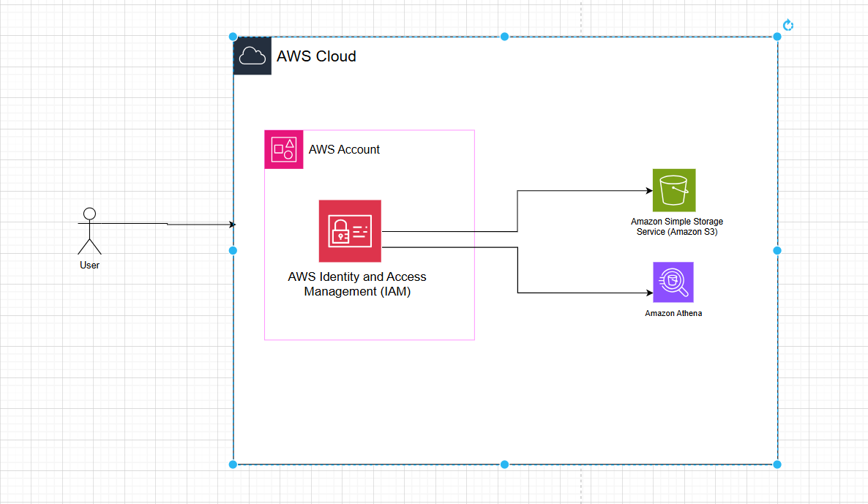Select the arrow from IAM to S3
This screenshot has height=504, width=868.
tap(517, 211)
